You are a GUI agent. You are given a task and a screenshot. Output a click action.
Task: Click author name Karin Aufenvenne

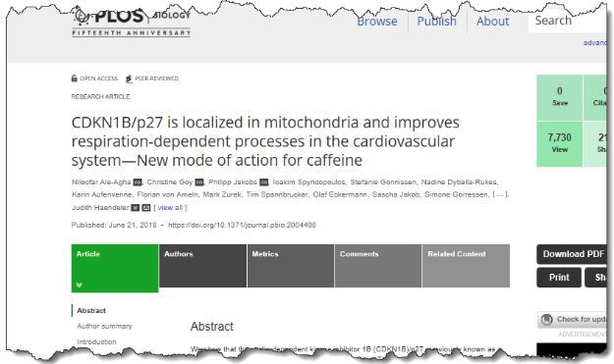(102, 194)
